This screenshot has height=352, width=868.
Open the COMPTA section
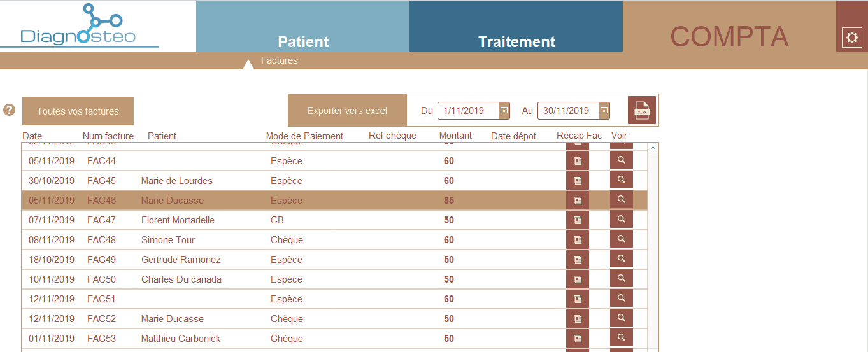tap(729, 36)
